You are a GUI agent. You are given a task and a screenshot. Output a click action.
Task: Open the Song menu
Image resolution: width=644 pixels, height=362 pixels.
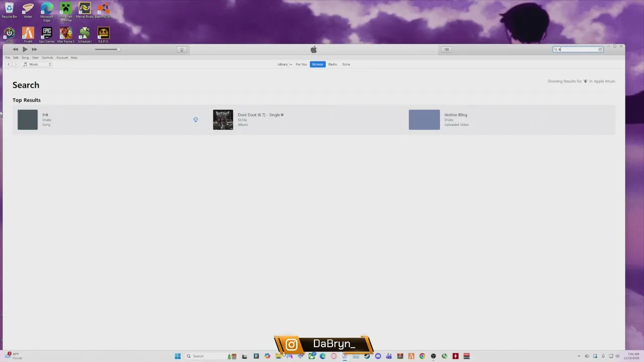coord(25,58)
